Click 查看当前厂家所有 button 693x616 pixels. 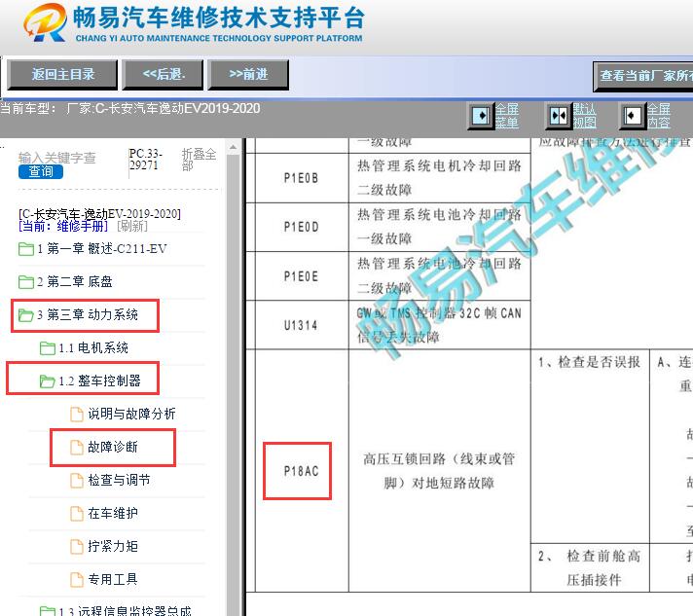point(643,76)
